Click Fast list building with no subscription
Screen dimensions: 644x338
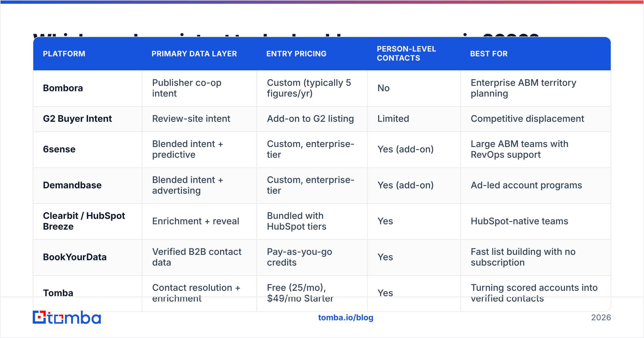(x=536, y=257)
